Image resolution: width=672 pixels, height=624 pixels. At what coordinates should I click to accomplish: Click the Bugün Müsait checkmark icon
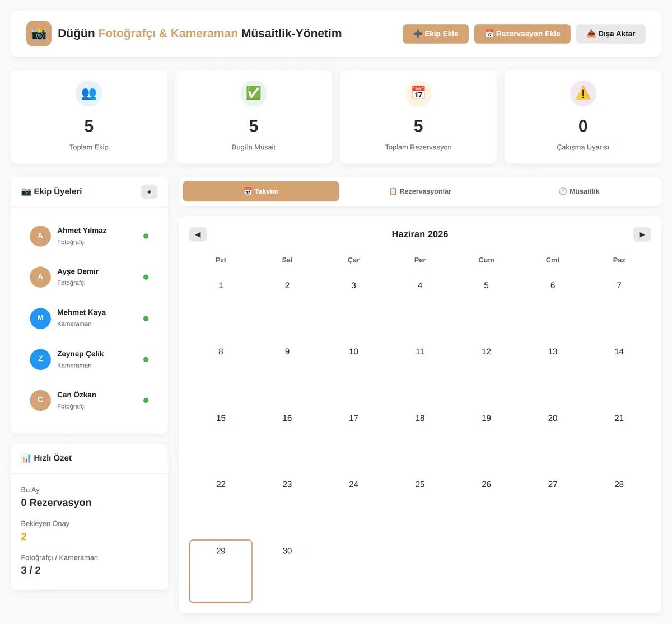[254, 93]
